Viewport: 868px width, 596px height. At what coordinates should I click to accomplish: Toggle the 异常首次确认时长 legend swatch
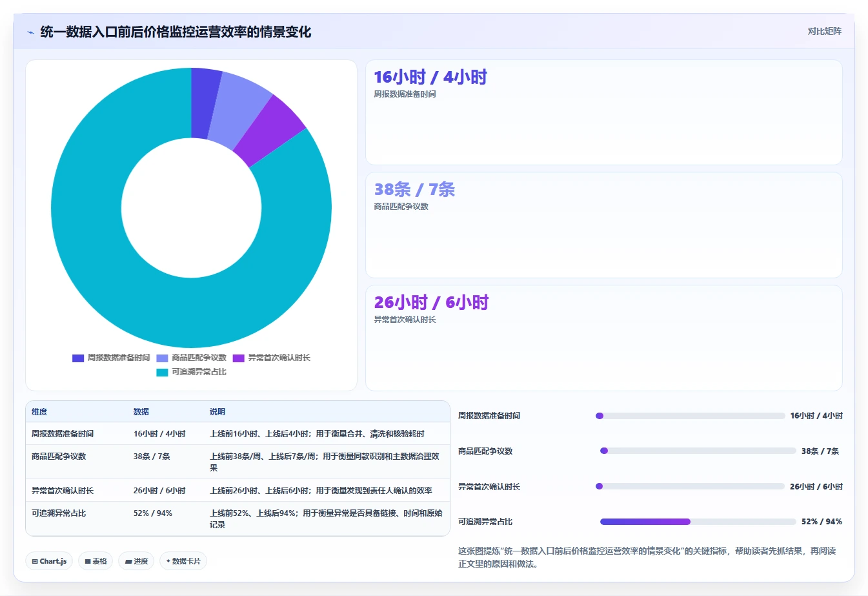239,358
